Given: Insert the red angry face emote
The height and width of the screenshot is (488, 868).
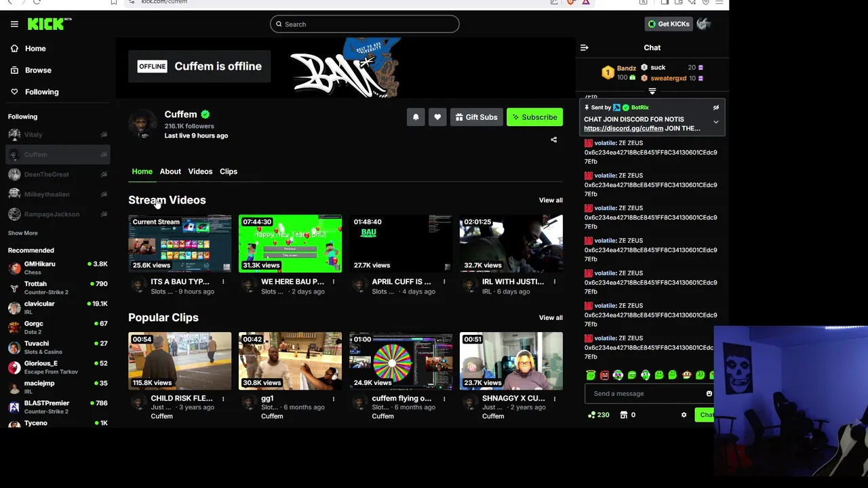Looking at the screenshot, I should 604,375.
